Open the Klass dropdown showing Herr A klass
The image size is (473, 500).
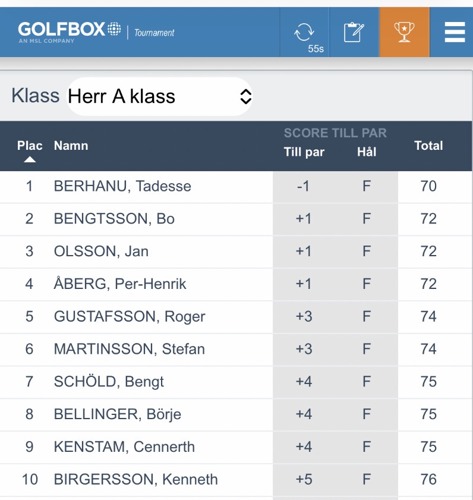[x=160, y=97]
